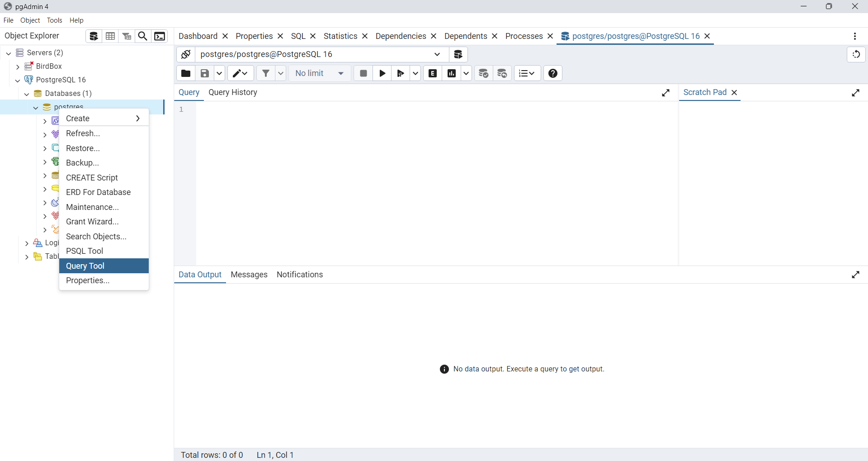Choose Backup... from the context menu

tap(104, 163)
